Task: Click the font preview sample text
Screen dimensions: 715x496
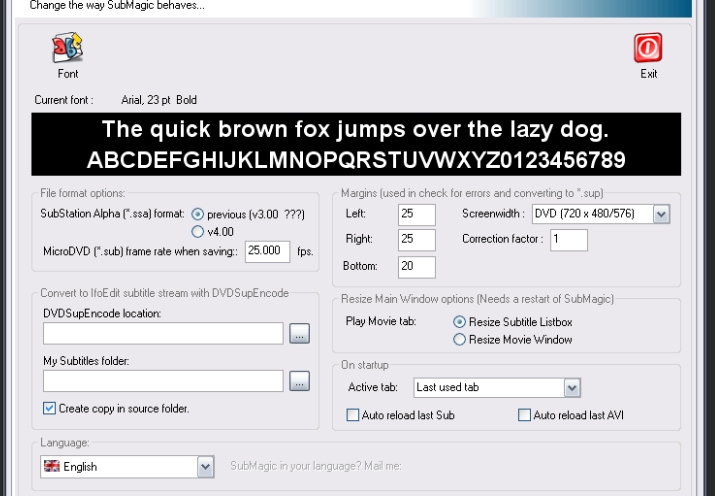Action: pyautogui.click(x=356, y=144)
